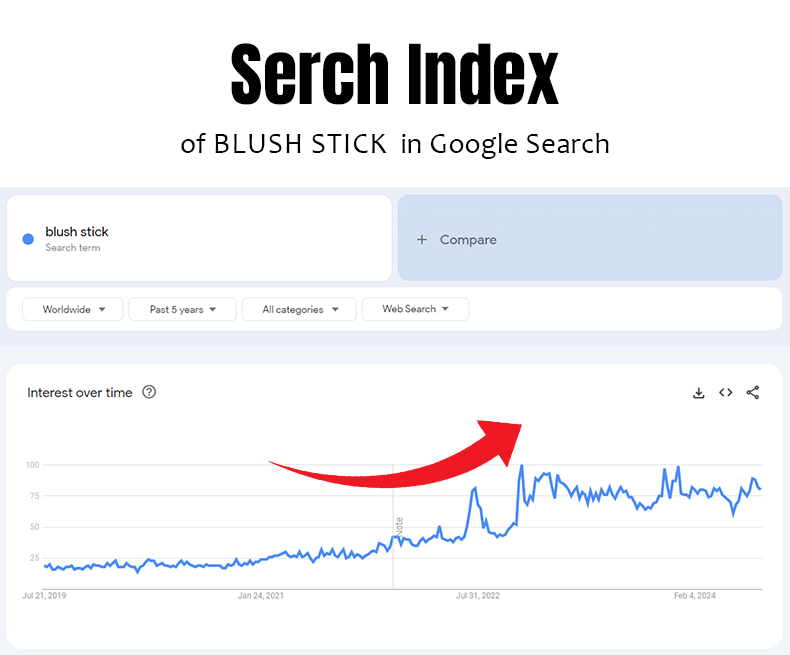This screenshot has height=655, width=790.
Task: Open the All categories dropdown
Action: pyautogui.click(x=298, y=310)
